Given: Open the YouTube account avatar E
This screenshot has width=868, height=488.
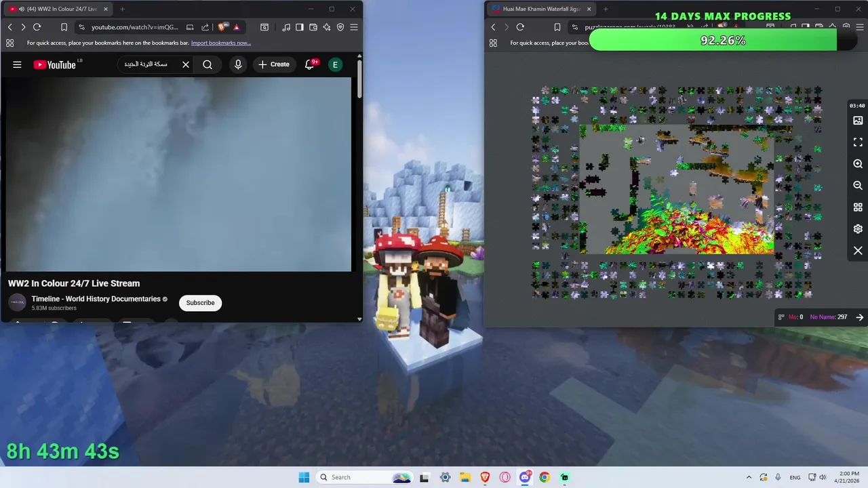Looking at the screenshot, I should coord(335,64).
